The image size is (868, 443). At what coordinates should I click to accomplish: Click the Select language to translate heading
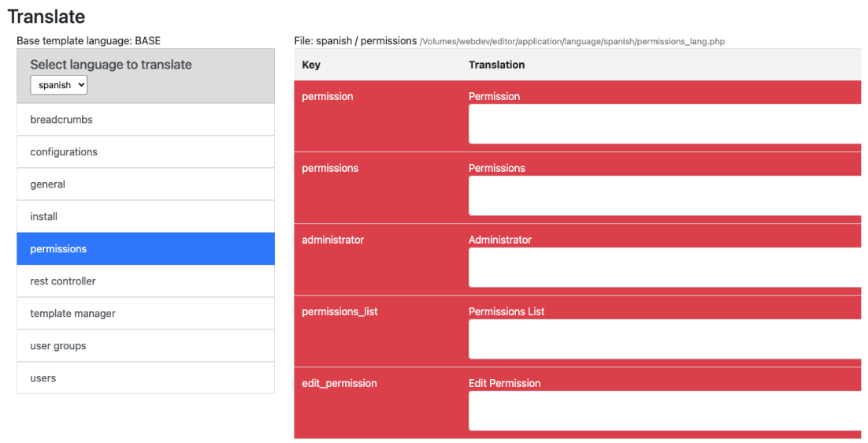coord(111,65)
